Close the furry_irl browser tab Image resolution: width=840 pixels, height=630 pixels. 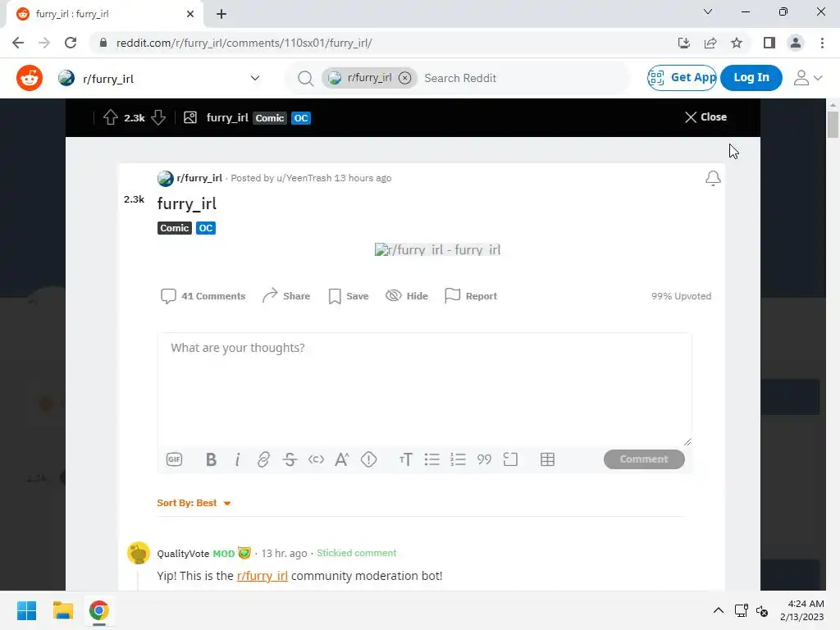click(190, 14)
